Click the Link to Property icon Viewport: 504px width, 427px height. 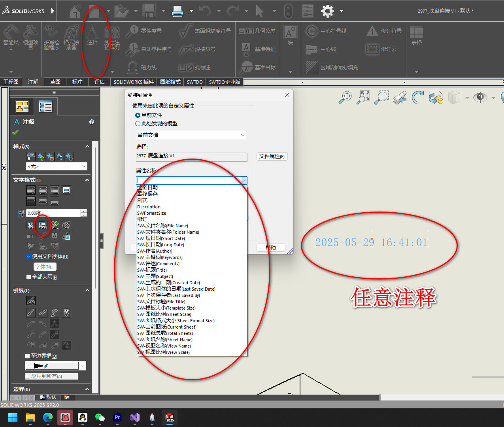(x=42, y=225)
